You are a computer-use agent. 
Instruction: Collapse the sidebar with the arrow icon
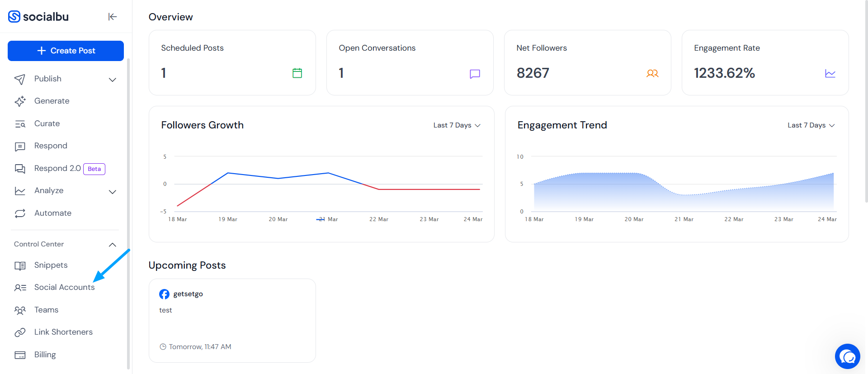pyautogui.click(x=113, y=17)
